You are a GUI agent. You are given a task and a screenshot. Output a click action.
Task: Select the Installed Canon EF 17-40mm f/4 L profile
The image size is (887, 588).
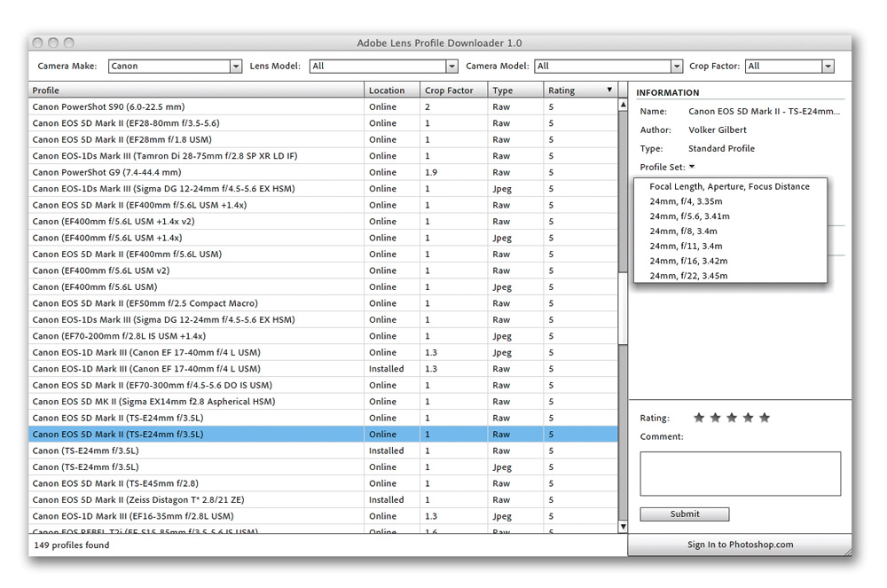pos(323,369)
